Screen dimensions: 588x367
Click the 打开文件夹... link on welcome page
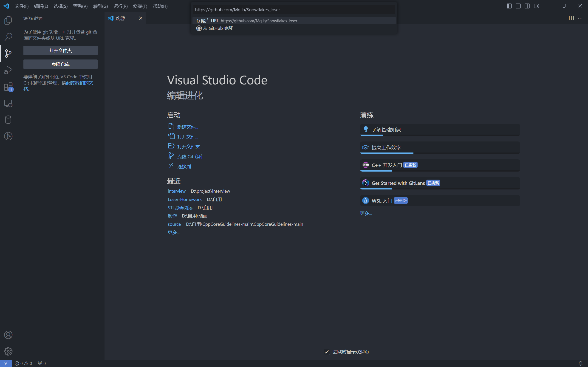point(190,147)
